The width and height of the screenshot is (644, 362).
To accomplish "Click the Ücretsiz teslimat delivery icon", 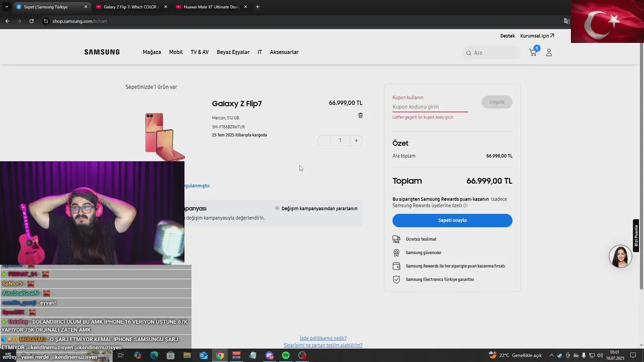I will point(396,239).
